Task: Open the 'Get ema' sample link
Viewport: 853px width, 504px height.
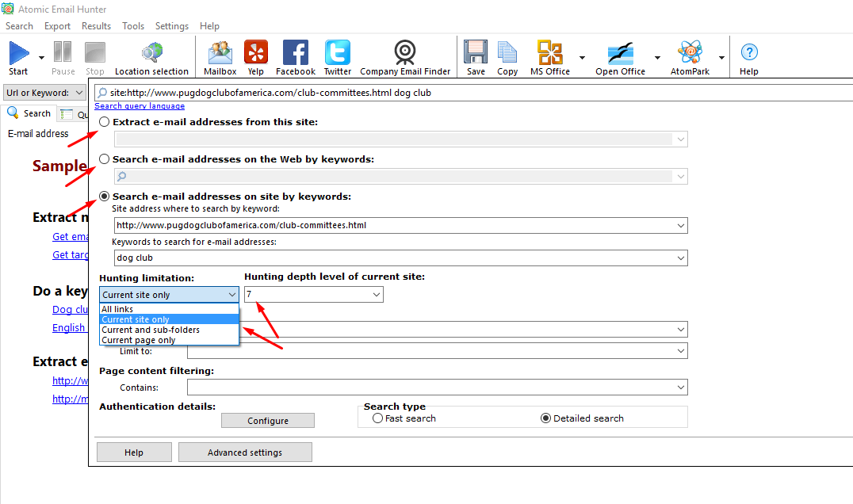Action: [x=71, y=236]
